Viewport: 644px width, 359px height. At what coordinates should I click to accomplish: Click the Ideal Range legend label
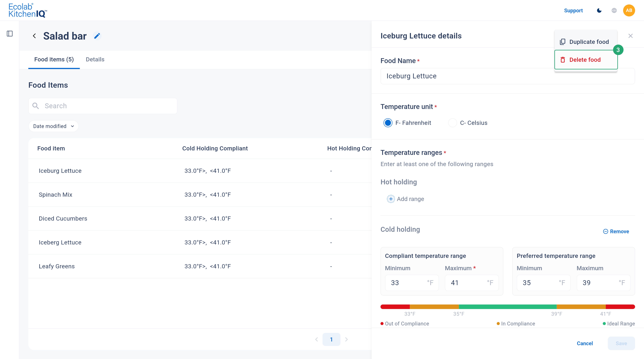(x=621, y=324)
